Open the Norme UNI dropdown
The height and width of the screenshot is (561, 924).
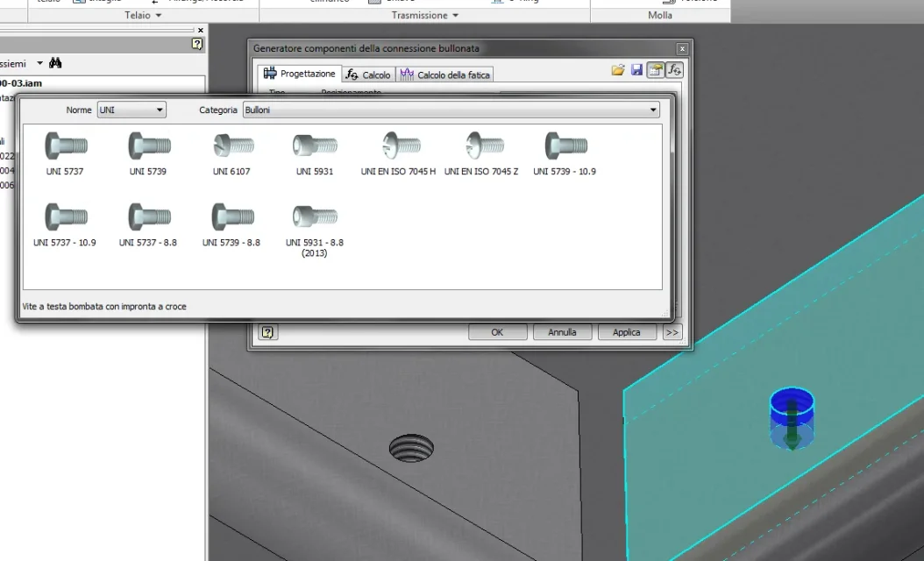131,110
